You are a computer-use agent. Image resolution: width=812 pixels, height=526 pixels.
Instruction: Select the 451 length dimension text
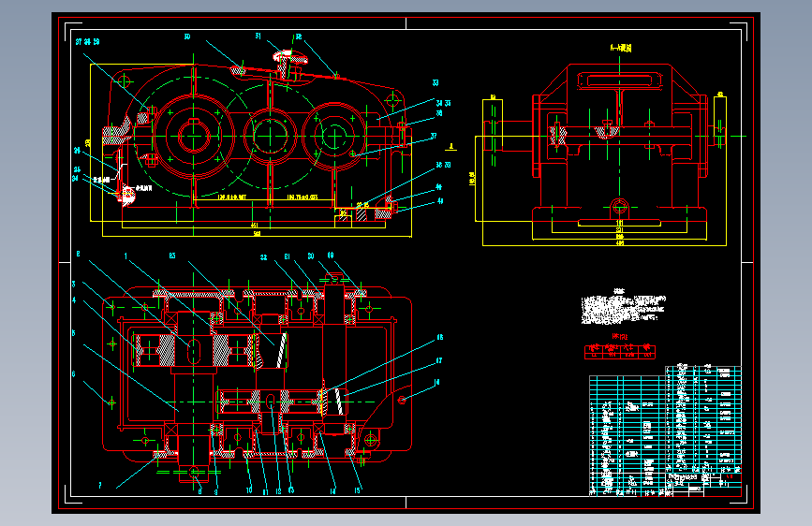tap(254, 226)
